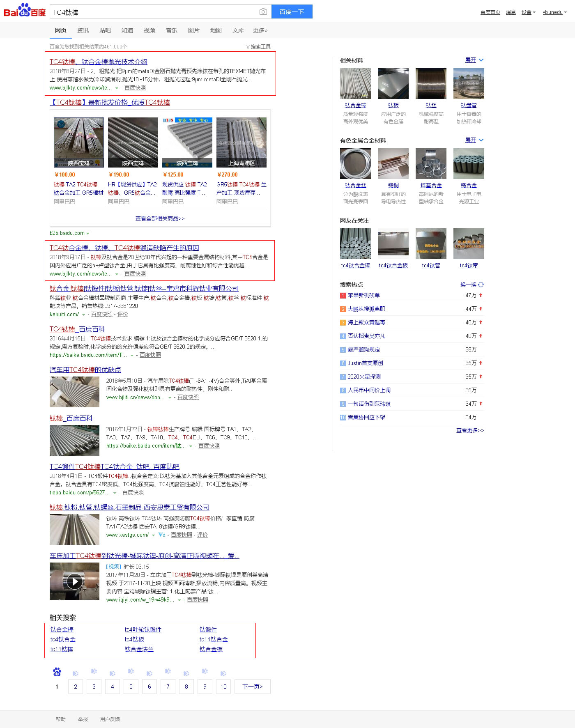Click the Baidu paw pagination icon
This screenshot has width=575, height=728.
[x=57, y=672]
